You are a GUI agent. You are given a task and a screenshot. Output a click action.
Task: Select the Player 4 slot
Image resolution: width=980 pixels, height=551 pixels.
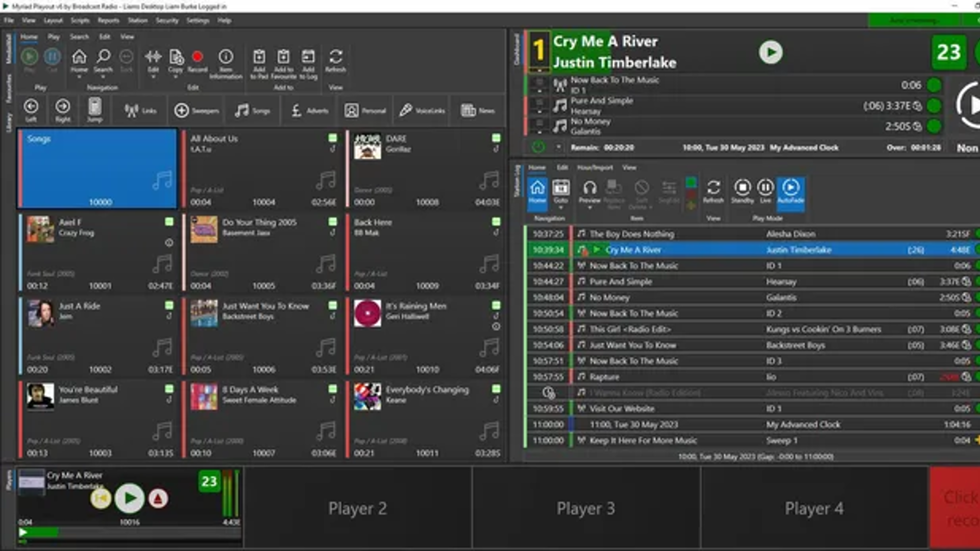click(x=814, y=508)
